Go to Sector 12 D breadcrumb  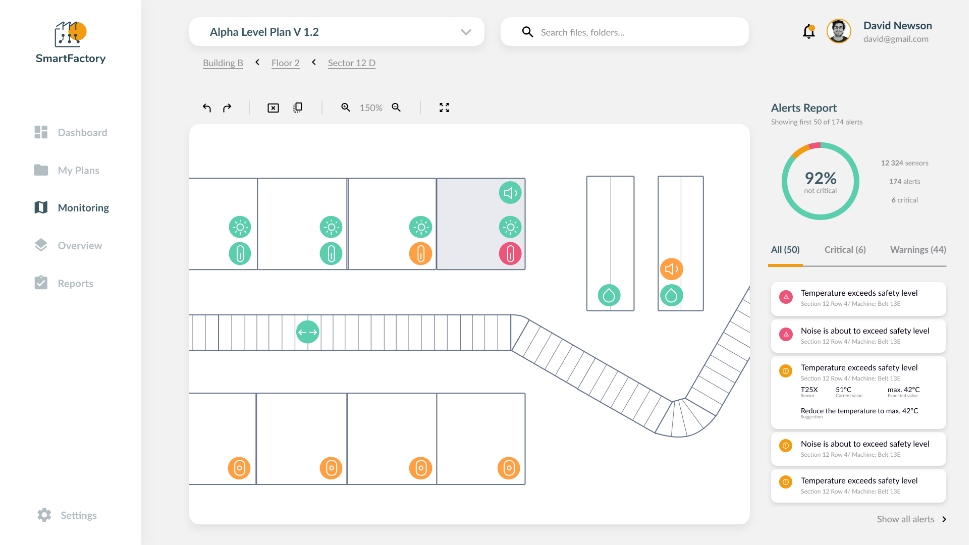[352, 63]
